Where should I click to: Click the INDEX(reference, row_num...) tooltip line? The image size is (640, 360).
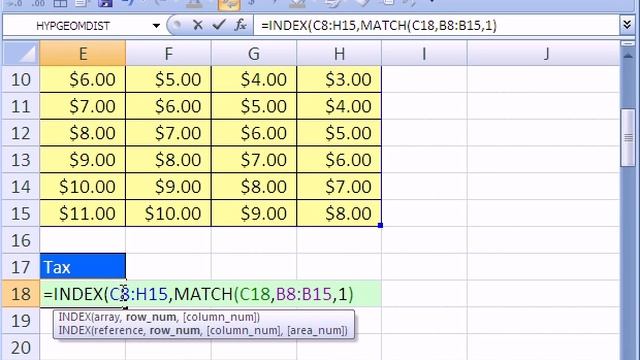[203, 330]
